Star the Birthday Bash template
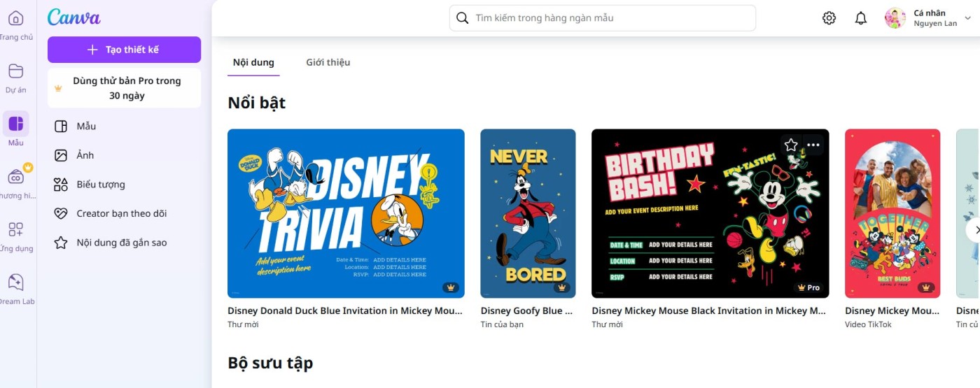 pos(791,145)
